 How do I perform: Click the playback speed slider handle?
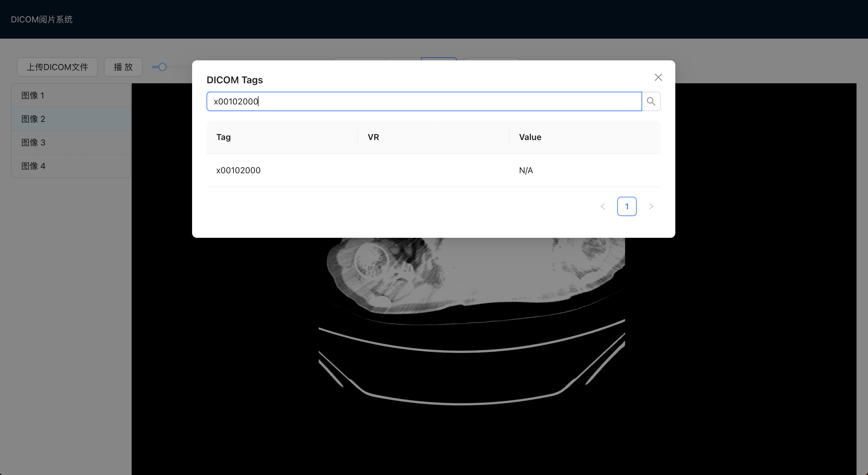tap(162, 67)
